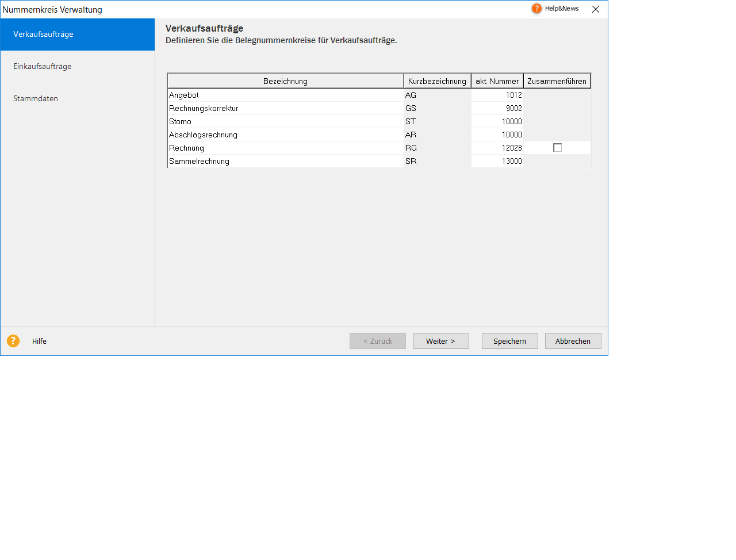This screenshot has width=736, height=560.
Task: Edit the number field showing 1012
Action: pyautogui.click(x=497, y=95)
